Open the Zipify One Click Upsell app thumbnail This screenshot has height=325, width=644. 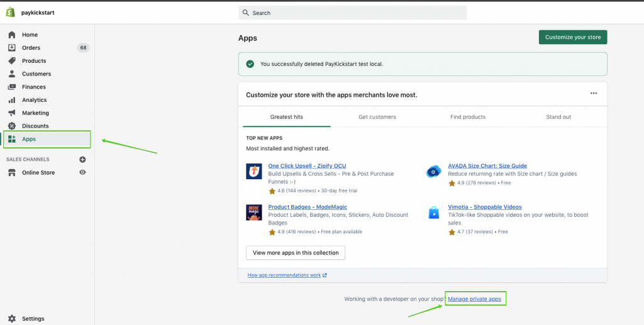[254, 171]
